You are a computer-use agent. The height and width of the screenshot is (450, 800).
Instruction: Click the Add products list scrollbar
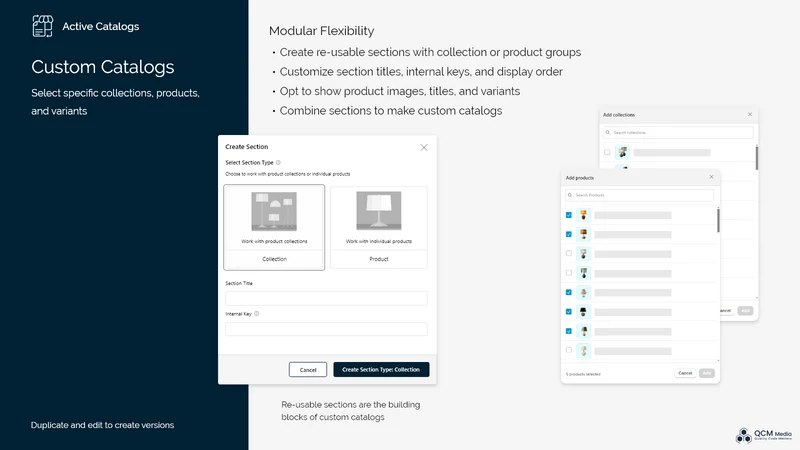718,220
